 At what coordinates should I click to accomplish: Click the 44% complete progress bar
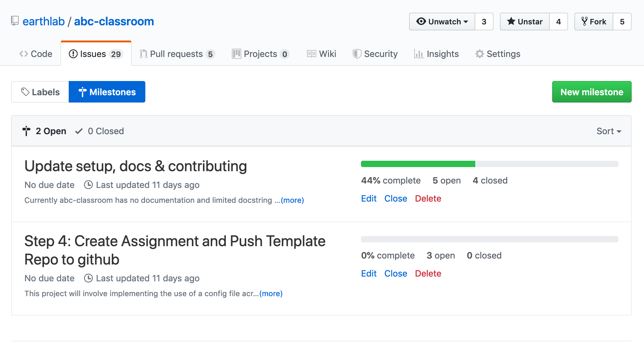[x=489, y=164]
